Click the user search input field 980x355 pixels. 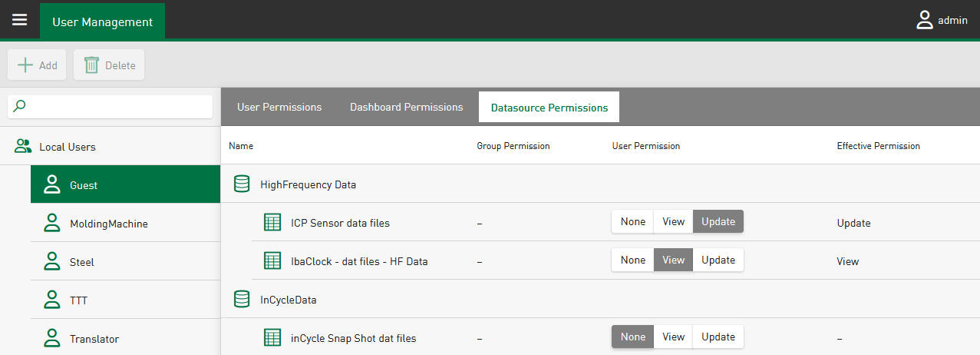pyautogui.click(x=115, y=107)
